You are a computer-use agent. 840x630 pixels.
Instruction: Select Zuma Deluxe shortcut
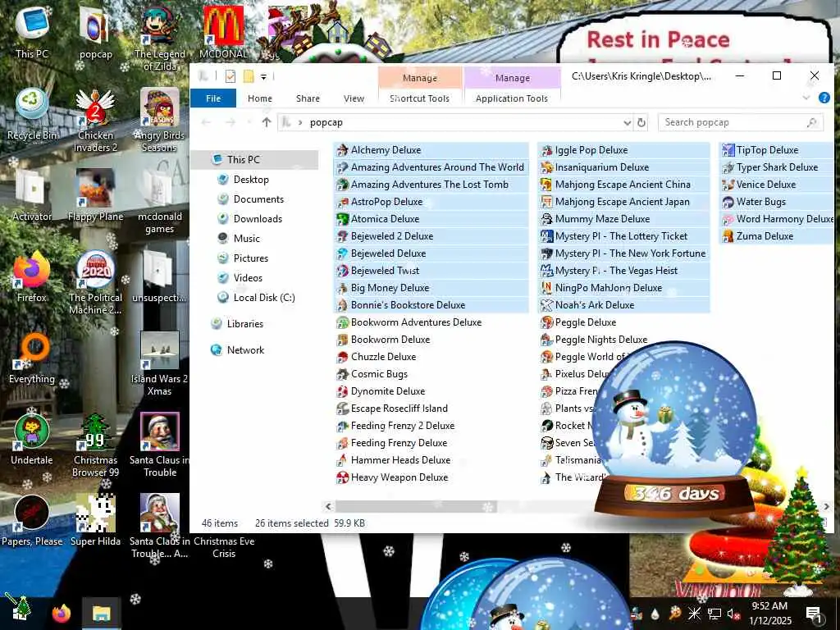(x=757, y=235)
